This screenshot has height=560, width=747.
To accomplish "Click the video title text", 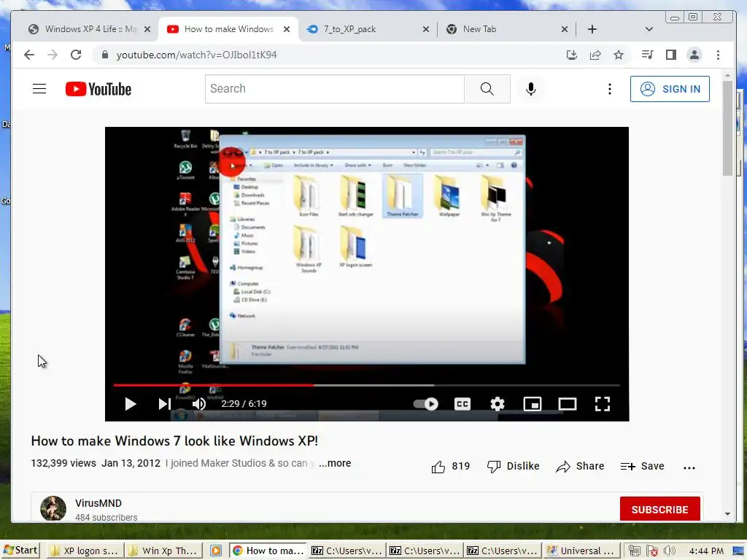I will pos(174,441).
